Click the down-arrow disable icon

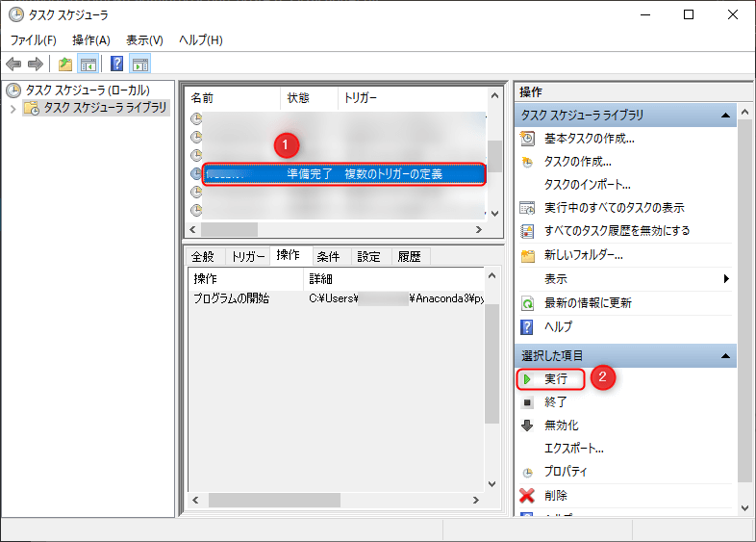527,426
